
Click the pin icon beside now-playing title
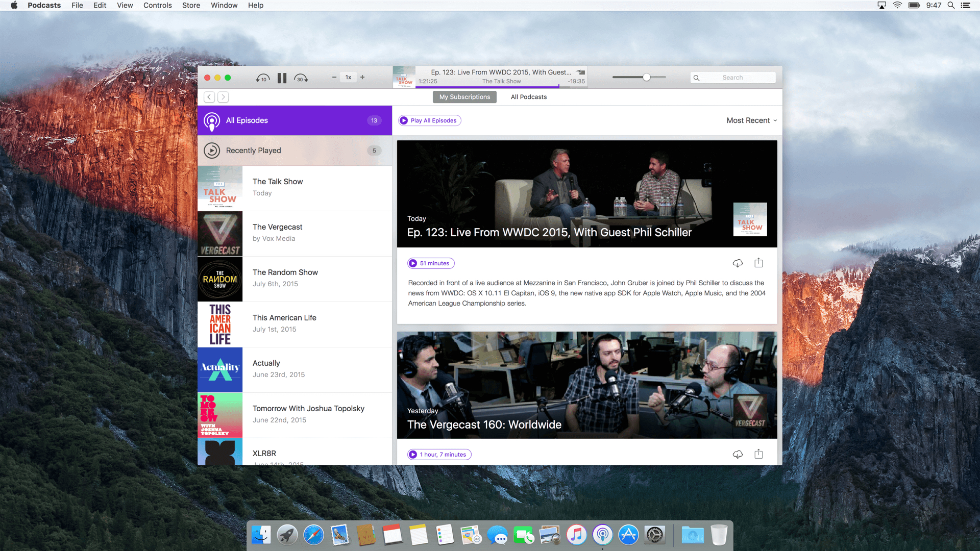point(581,72)
